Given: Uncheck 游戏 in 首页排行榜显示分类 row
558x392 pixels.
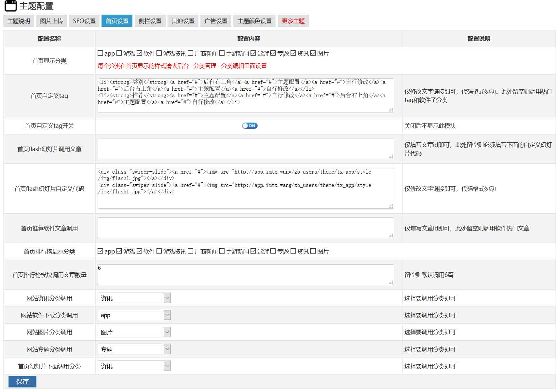Looking at the screenshot, I should click(x=119, y=251).
